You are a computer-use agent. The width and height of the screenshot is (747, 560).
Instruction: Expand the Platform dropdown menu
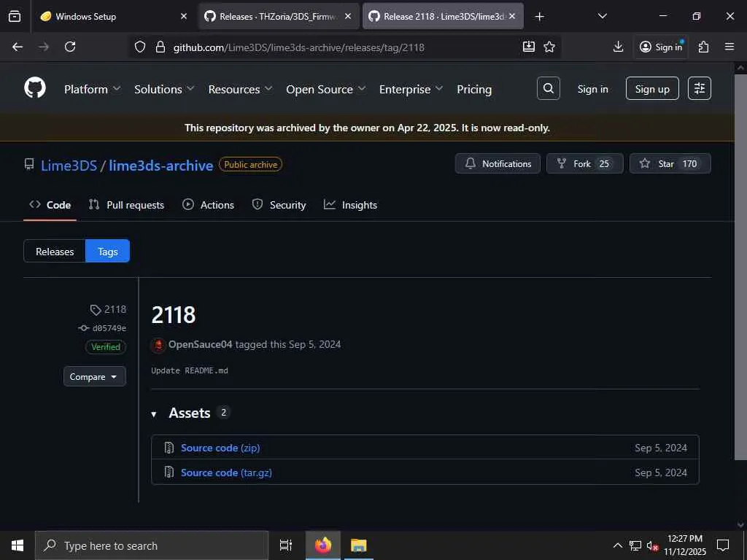(93, 89)
